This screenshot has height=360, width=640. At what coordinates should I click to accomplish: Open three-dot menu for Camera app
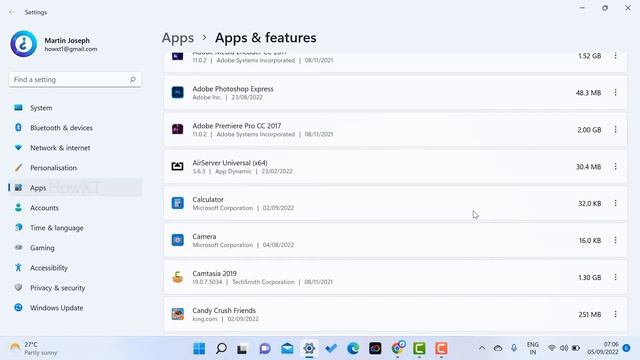pos(615,240)
